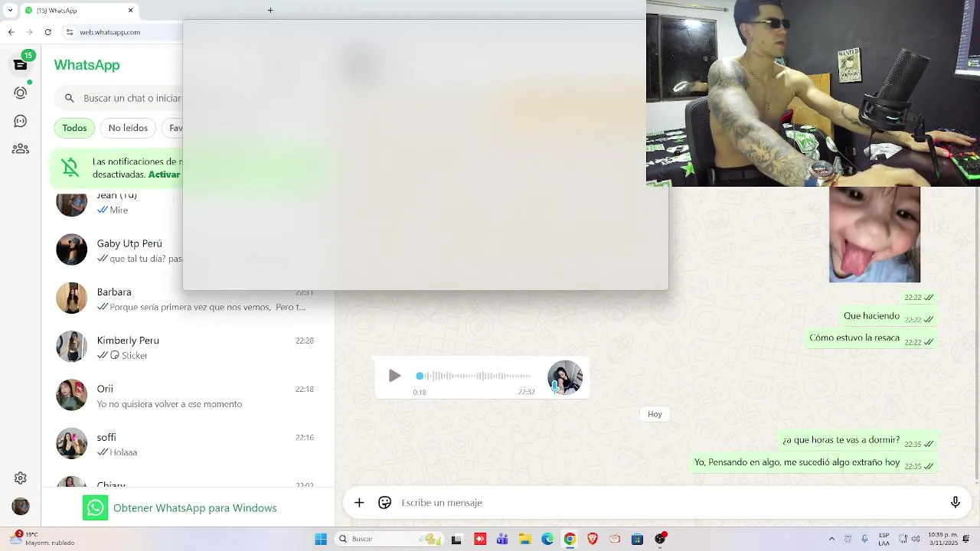Viewport: 980px width, 551px height.
Task: Open Microsoft Teams from the taskbar
Action: point(502,539)
